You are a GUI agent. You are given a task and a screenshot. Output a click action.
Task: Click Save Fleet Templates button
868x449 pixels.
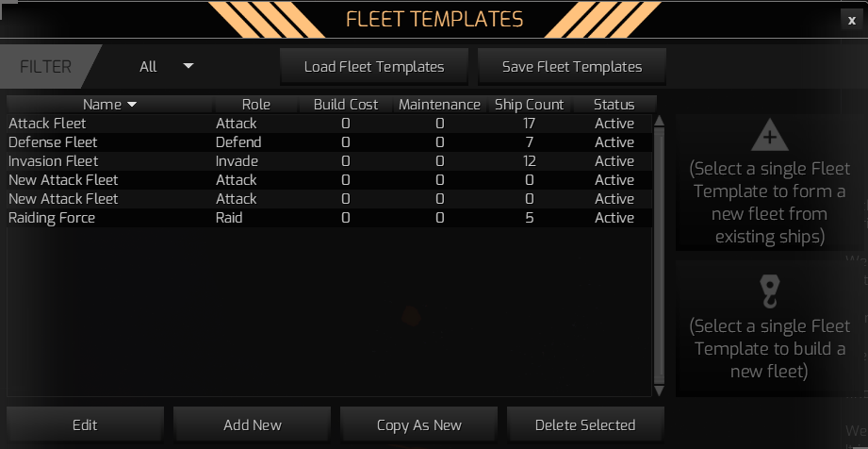pyautogui.click(x=572, y=67)
